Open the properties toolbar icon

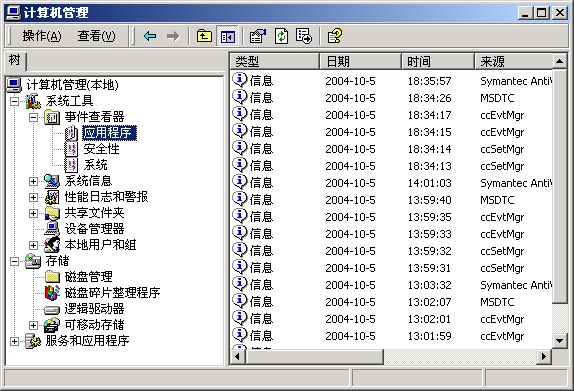click(x=258, y=36)
